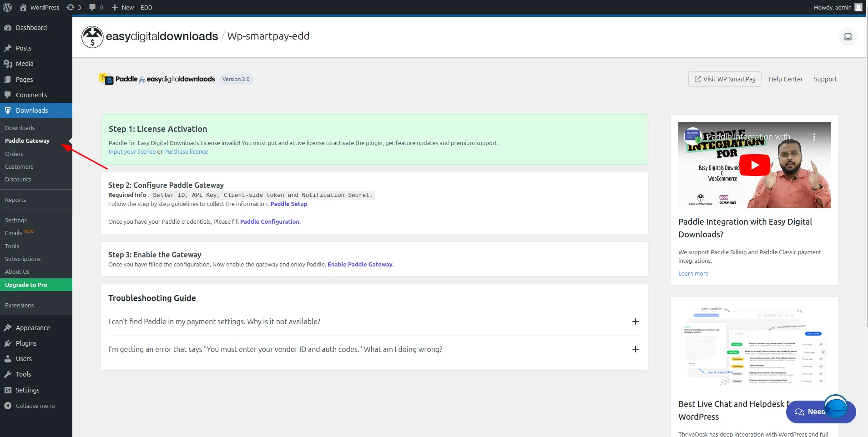Open the Paddle Setup guide link

pos(289,204)
